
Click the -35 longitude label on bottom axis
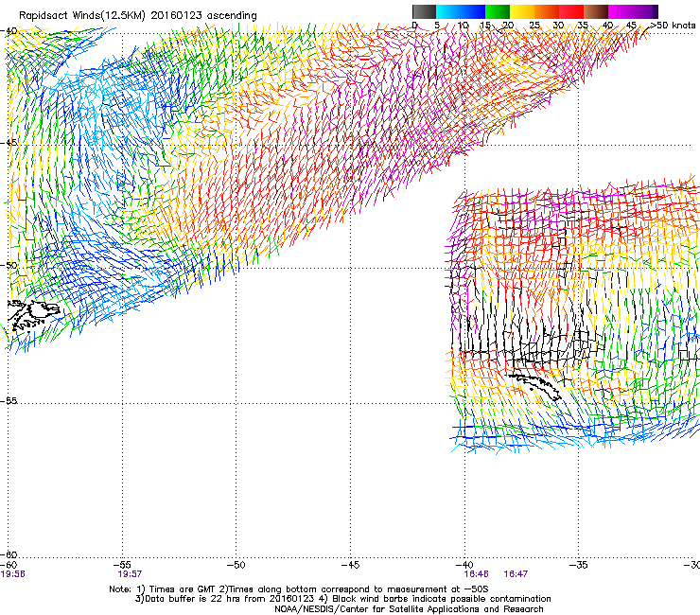point(579,565)
